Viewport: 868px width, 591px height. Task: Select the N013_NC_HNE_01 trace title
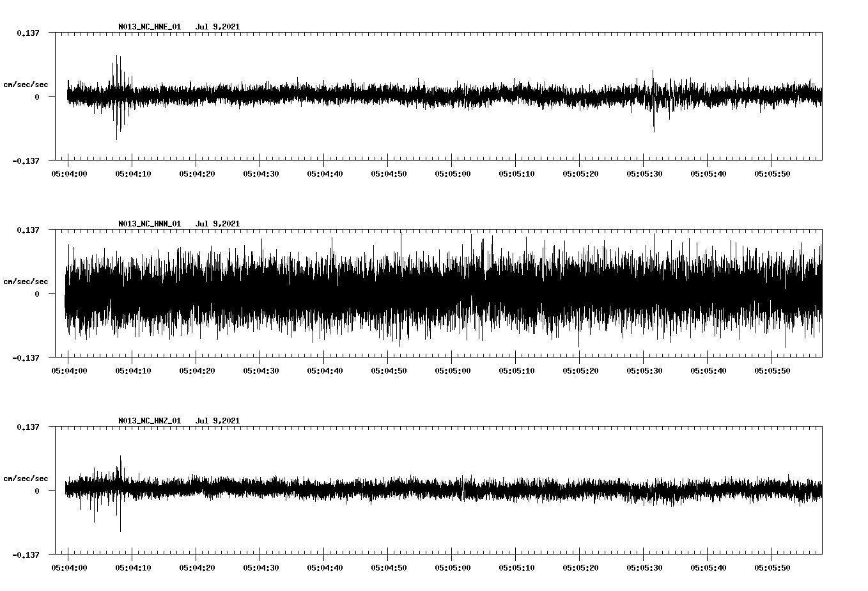148,27
